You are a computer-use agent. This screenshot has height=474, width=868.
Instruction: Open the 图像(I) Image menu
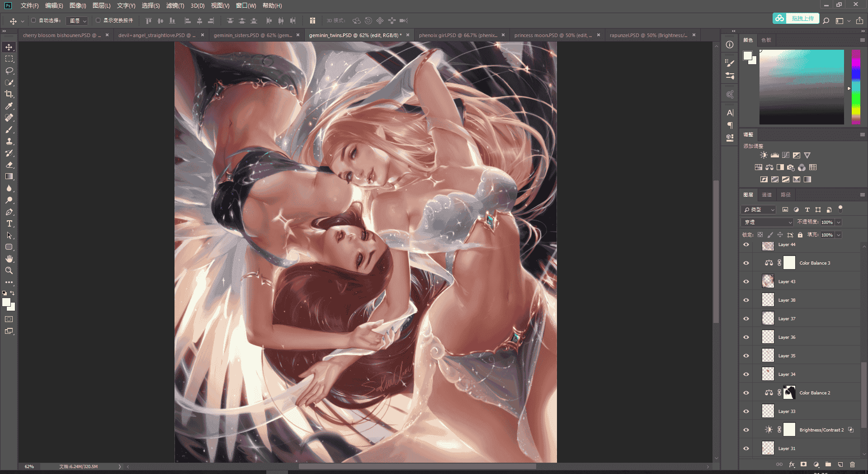(x=78, y=6)
